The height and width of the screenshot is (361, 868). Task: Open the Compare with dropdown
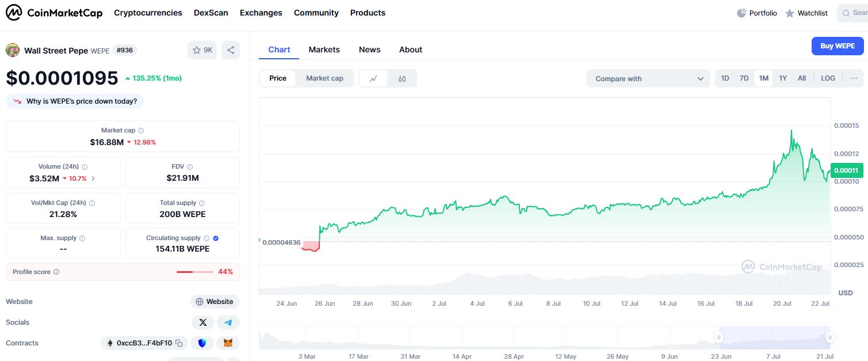pyautogui.click(x=648, y=78)
